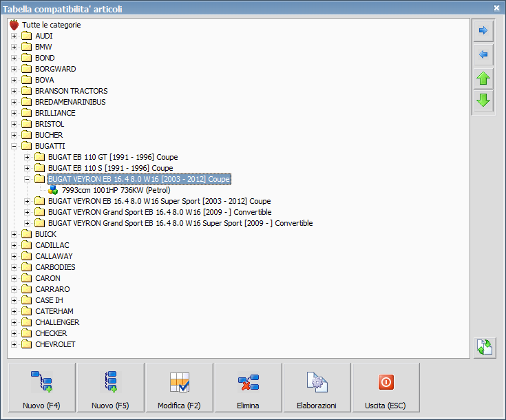The image size is (506, 420).
Task: Expand the BUICK tree node
Action: [14, 234]
